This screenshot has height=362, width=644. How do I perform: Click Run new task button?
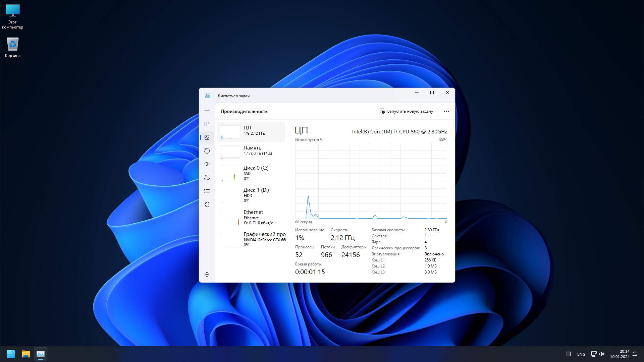(x=406, y=111)
